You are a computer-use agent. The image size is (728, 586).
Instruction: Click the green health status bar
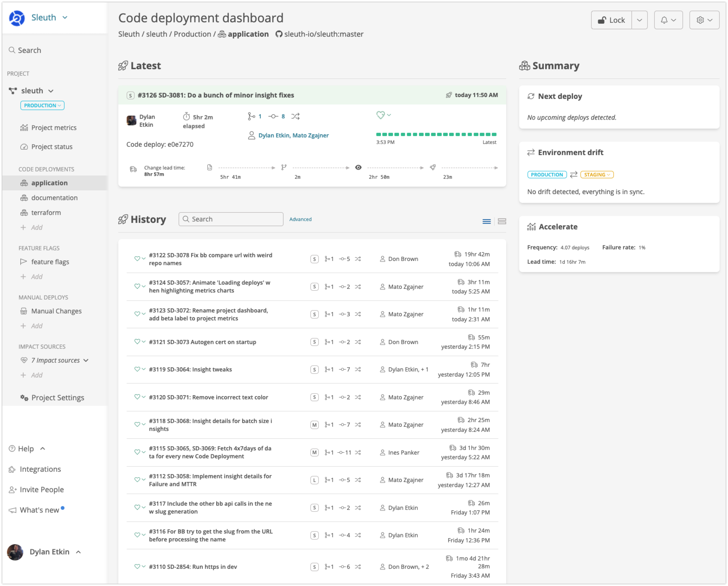point(436,134)
